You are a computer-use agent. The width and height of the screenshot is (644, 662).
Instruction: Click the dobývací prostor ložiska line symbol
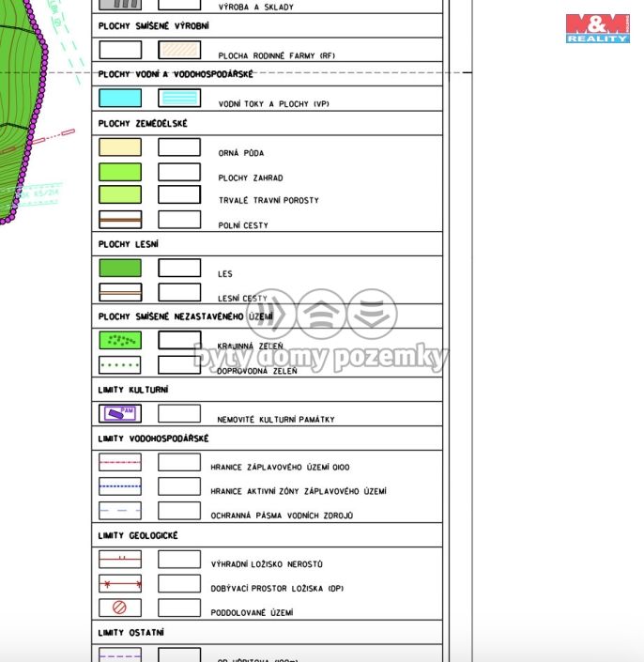120,583
